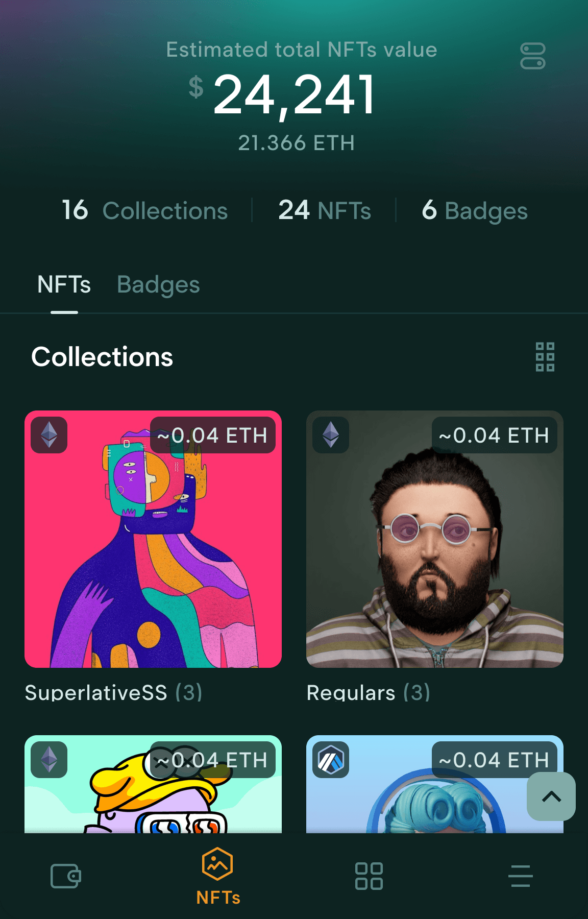Open the SuperlativeSS collection thumbnail
Image resolution: width=588 pixels, height=919 pixels.
click(x=153, y=539)
